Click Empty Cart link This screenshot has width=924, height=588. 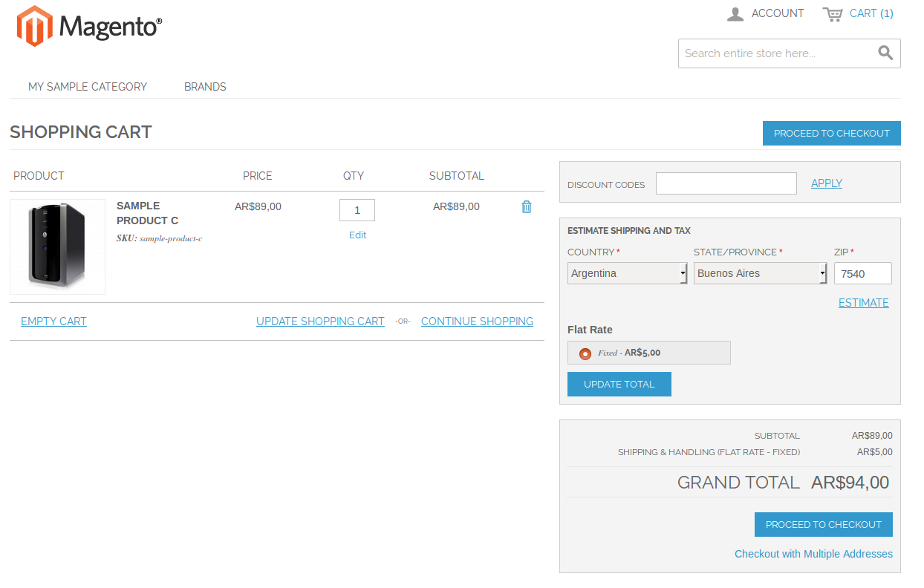[53, 321]
